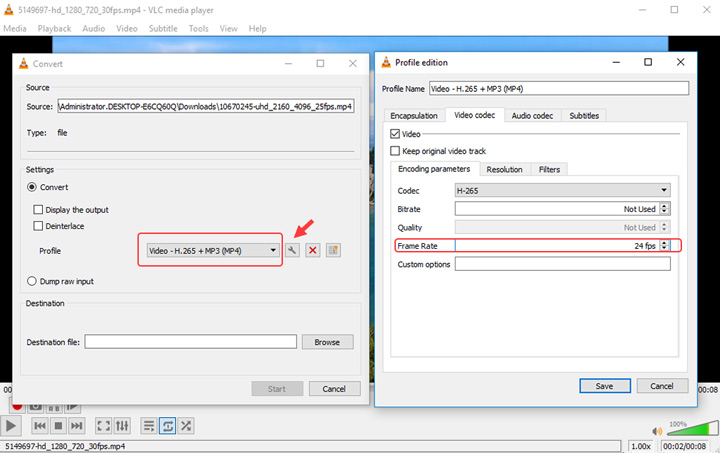Open the Playback menu
This screenshot has width=720, height=453.
tap(54, 28)
